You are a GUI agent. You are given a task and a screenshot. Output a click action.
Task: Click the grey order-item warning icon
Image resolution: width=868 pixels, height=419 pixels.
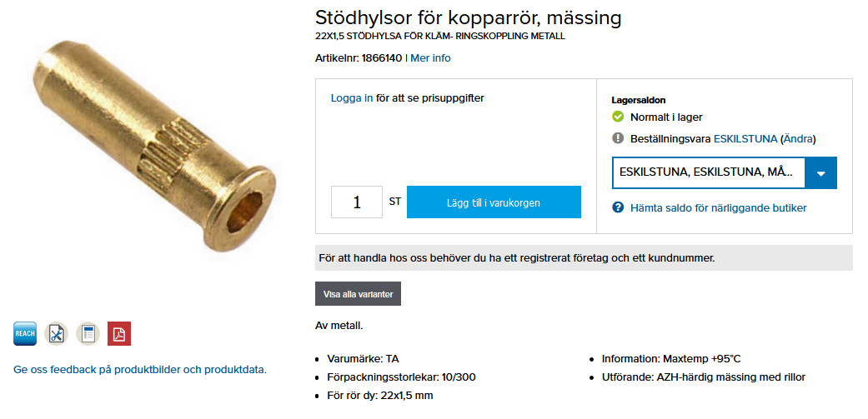(x=619, y=138)
